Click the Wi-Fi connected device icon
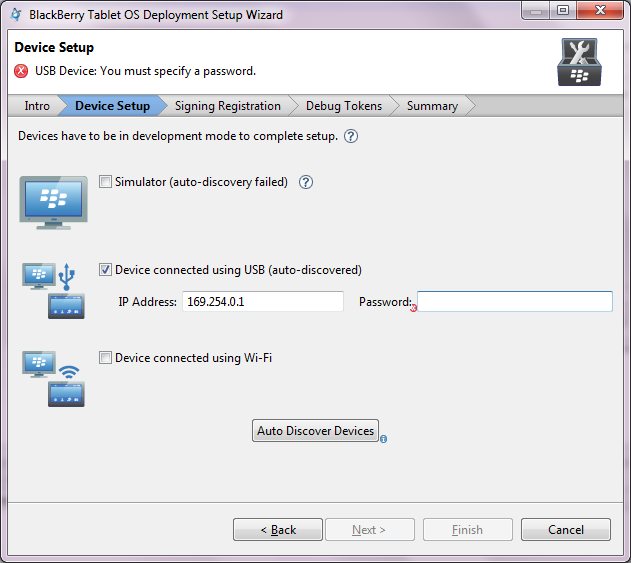Screen dimensions: 631x563 [54, 379]
